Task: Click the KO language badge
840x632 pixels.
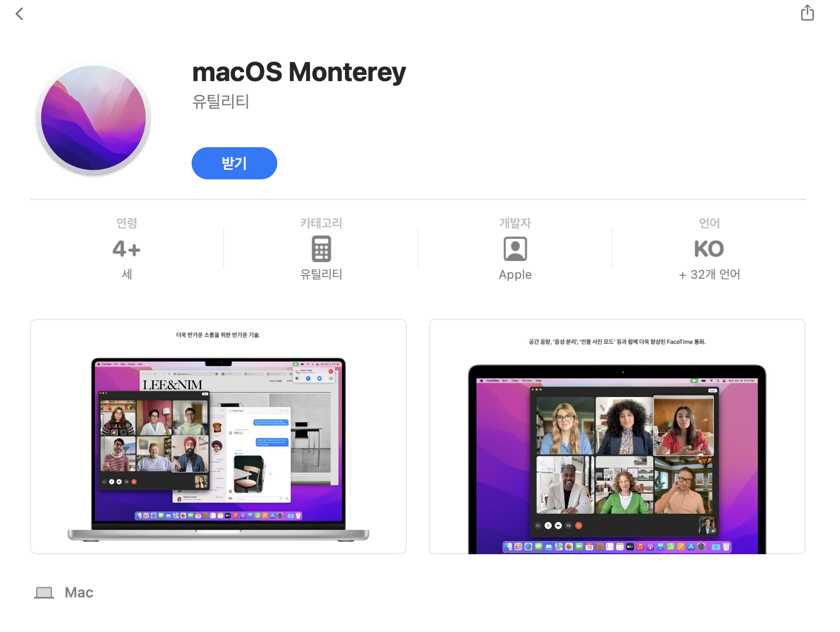Action: coord(709,249)
